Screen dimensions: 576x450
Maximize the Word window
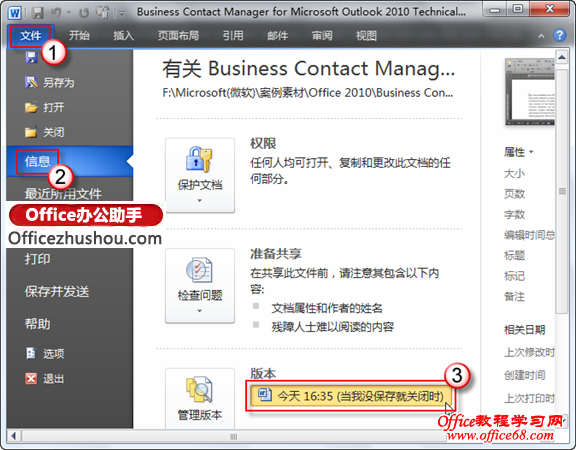[518, 9]
